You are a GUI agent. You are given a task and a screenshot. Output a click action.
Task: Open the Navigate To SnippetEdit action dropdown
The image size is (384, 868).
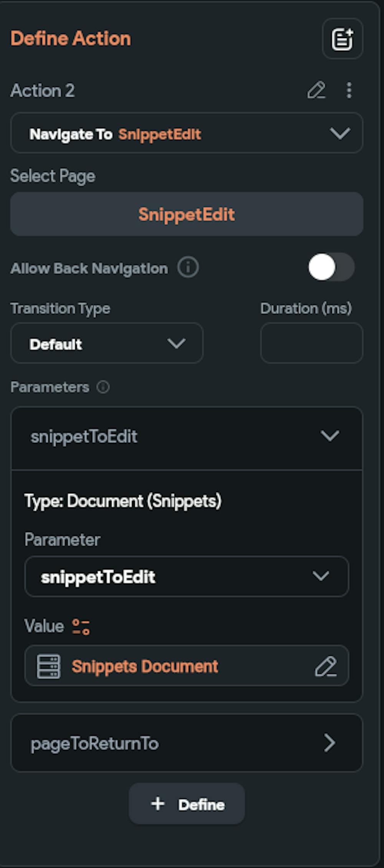coord(187,133)
